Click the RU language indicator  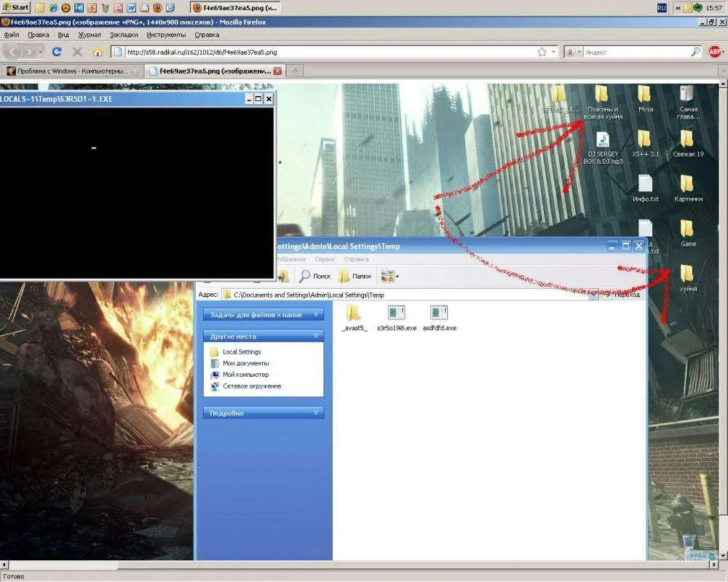click(662, 7)
